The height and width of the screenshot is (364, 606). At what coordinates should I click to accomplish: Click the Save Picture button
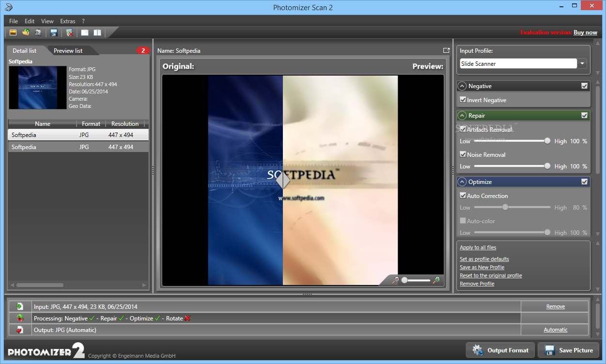(569, 350)
